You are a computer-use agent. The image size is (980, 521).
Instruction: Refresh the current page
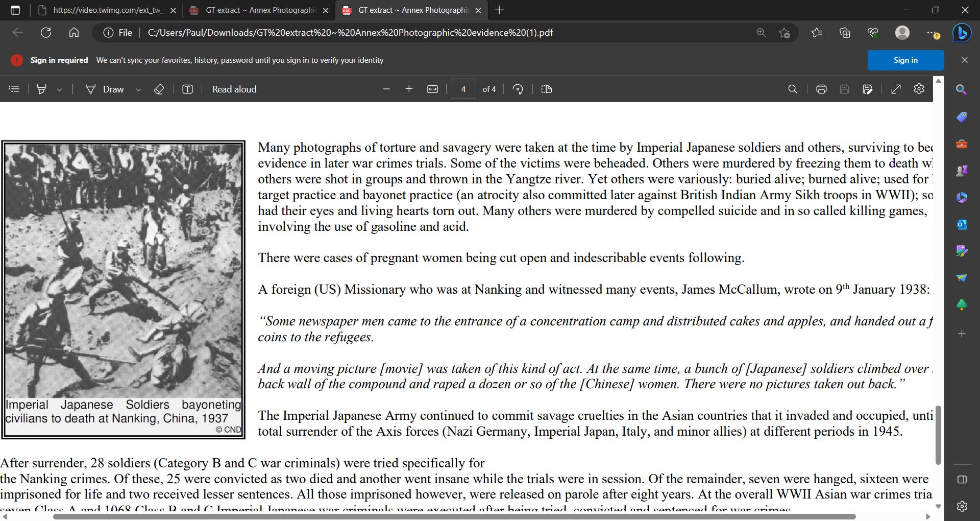[x=46, y=33]
